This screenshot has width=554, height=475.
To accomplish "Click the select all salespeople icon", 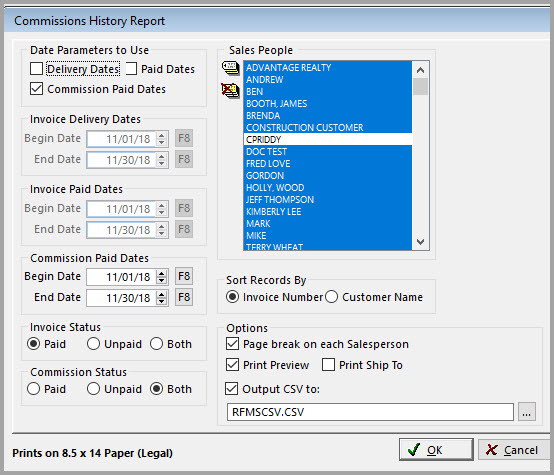I will click(230, 68).
